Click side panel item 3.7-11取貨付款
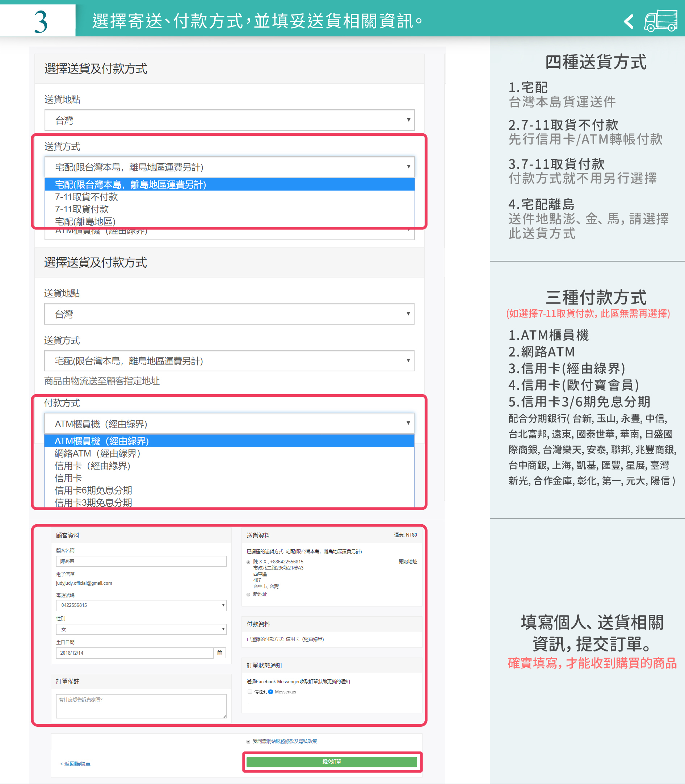 click(x=556, y=164)
